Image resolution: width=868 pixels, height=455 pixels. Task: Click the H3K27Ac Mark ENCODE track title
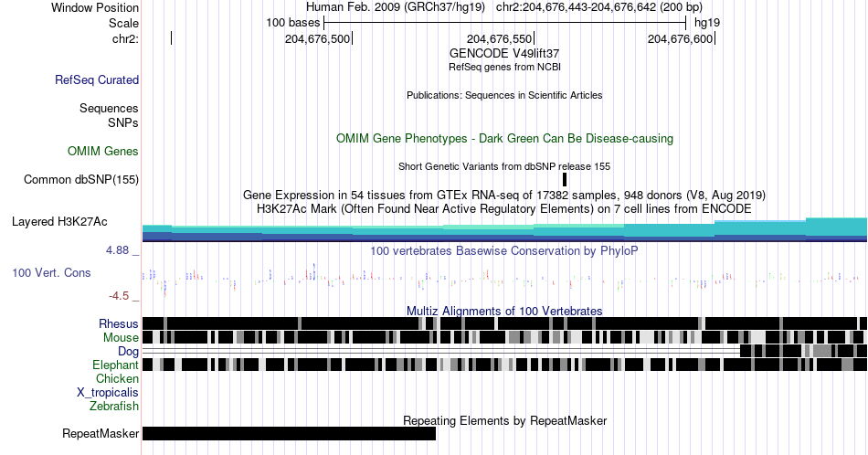pos(504,208)
